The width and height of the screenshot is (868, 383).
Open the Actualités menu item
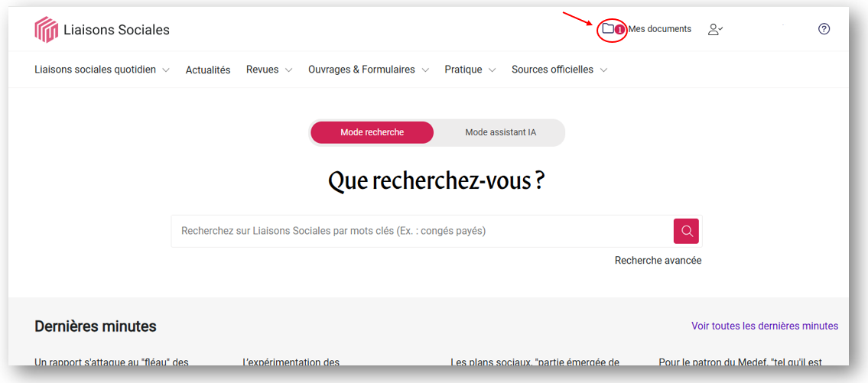coord(208,70)
